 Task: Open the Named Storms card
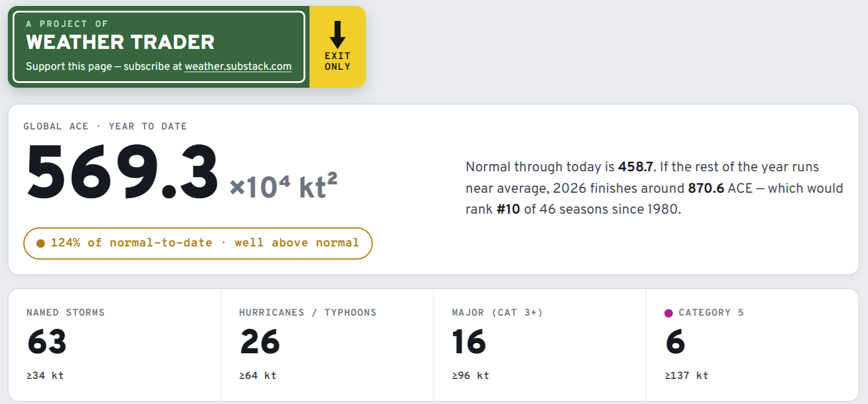point(115,345)
